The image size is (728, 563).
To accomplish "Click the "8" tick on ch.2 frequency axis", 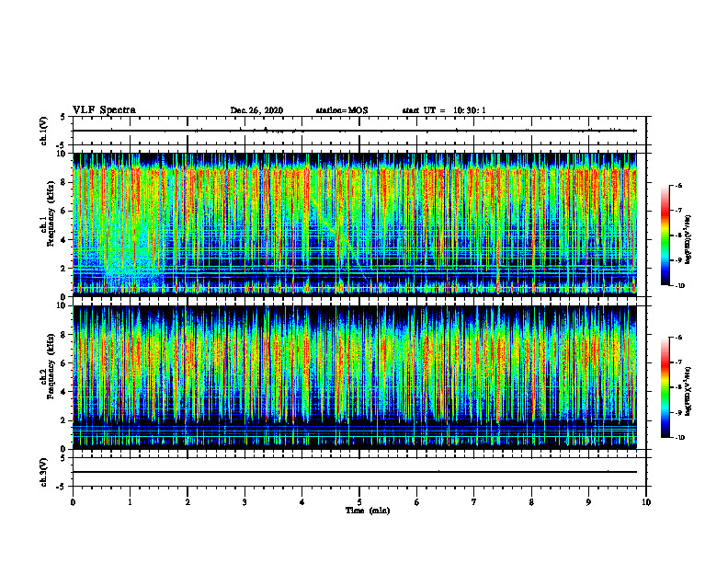I will (64, 335).
